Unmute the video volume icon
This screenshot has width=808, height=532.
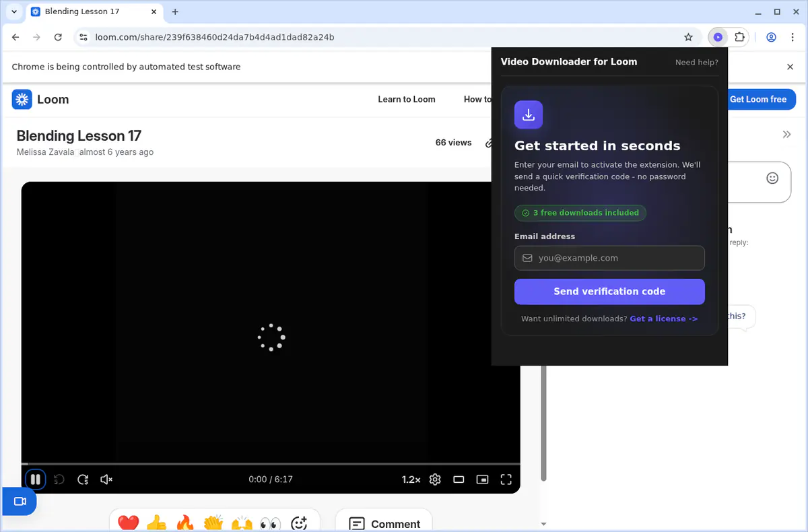click(x=106, y=479)
